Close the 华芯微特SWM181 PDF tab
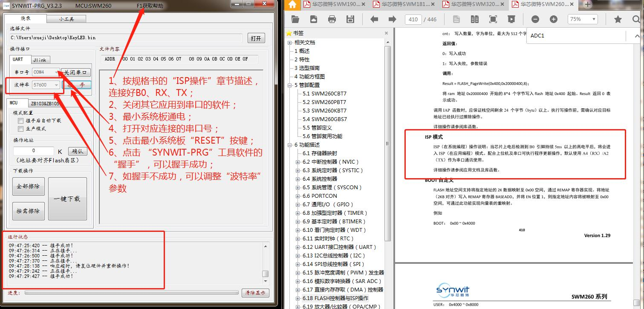This screenshot has width=644, height=309. pyautogui.click(x=433, y=5)
